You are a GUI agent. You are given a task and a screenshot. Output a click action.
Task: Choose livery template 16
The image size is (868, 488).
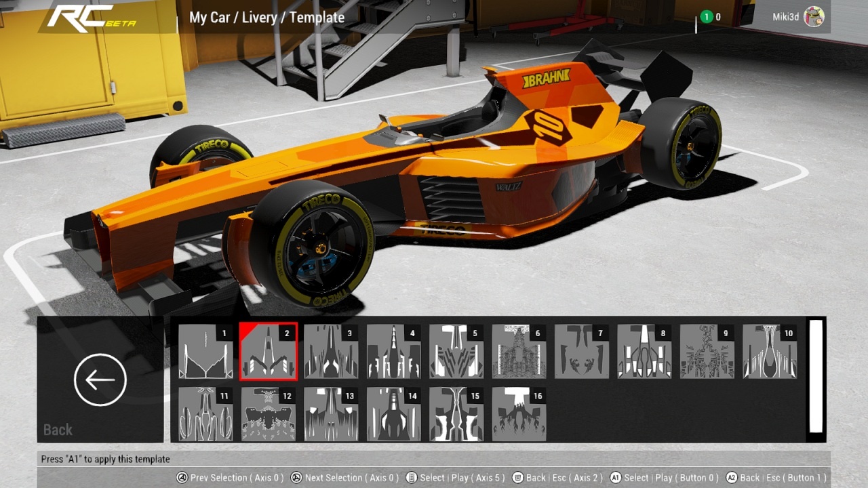pos(519,413)
